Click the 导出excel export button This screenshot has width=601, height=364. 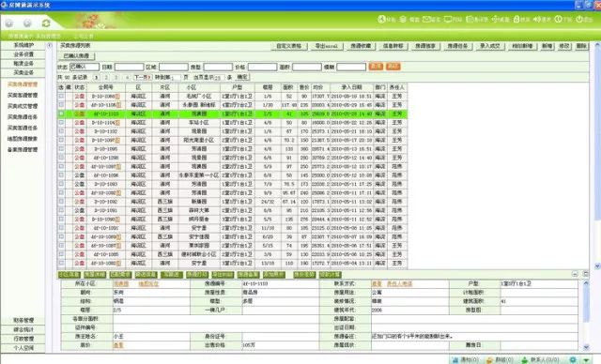(326, 46)
